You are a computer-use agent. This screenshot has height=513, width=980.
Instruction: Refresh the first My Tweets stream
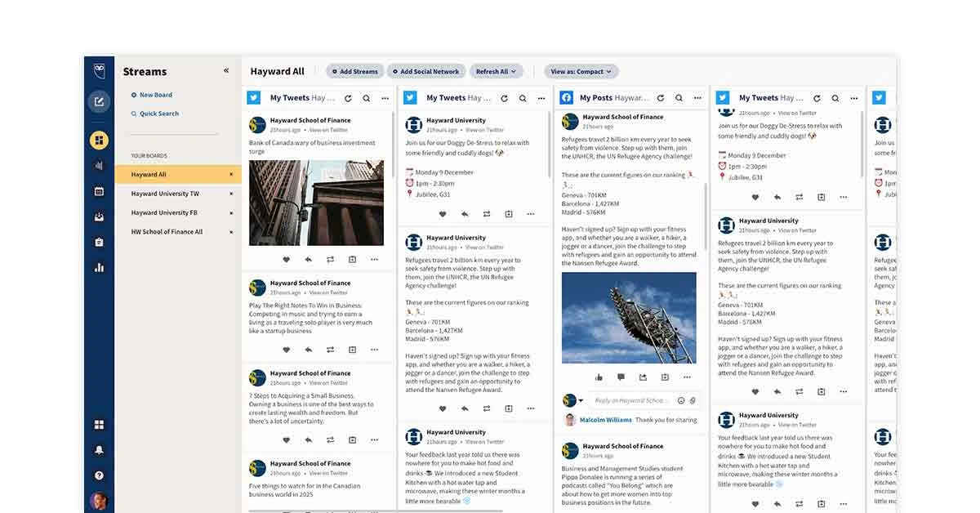tap(346, 97)
